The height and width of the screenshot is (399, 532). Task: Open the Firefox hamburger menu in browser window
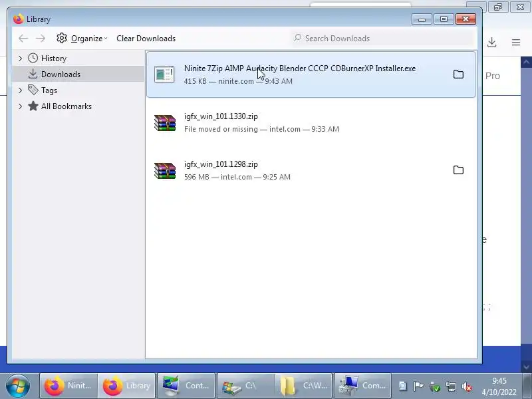(x=516, y=43)
